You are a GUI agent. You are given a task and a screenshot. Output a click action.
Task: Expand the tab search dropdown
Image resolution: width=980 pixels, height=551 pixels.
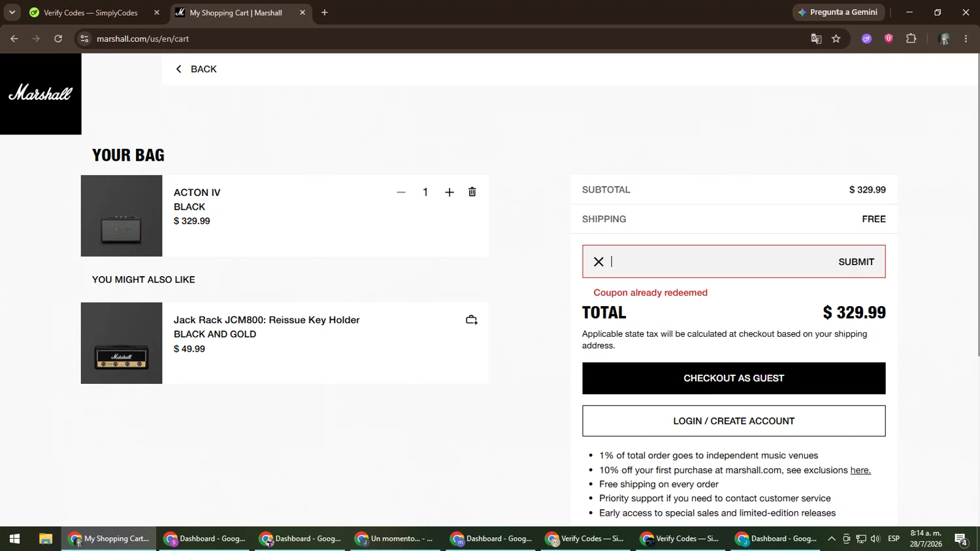tap(12, 12)
